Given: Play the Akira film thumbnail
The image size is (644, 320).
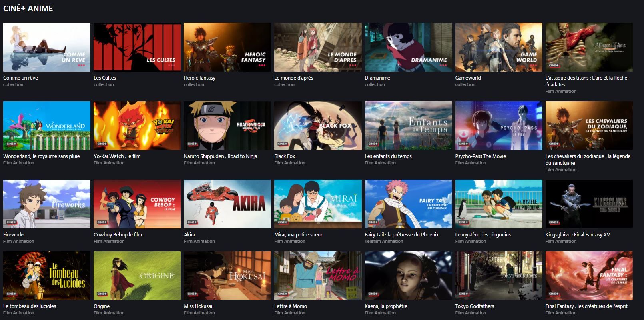Looking at the screenshot, I should point(227,204).
